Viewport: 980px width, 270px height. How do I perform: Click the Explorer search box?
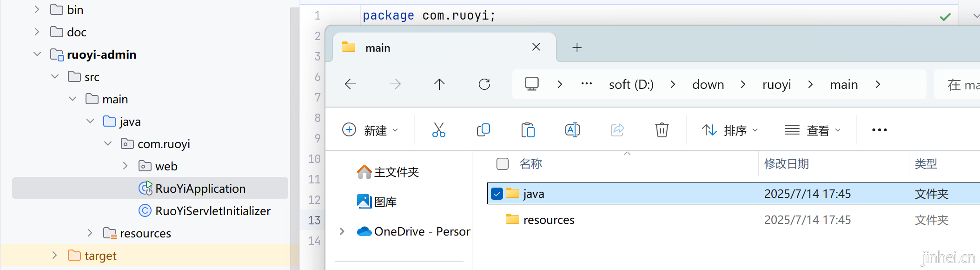tap(957, 84)
